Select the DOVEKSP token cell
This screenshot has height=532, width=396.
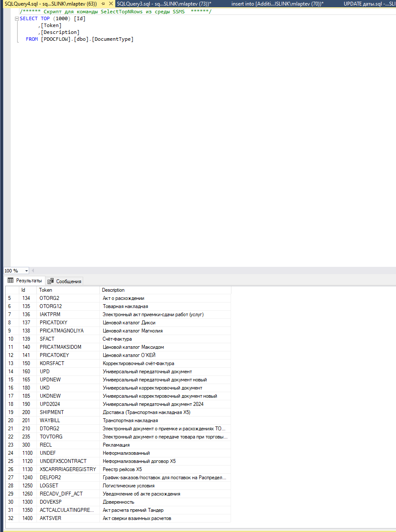pyautogui.click(x=68, y=502)
